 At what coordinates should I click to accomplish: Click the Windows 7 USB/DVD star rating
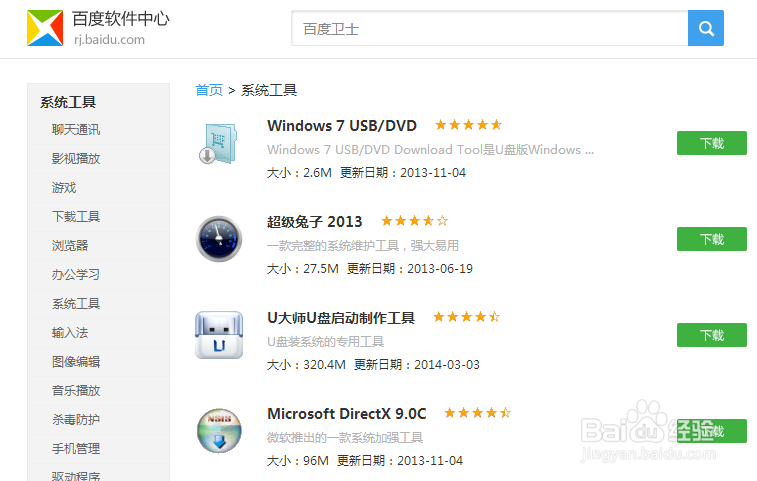click(x=468, y=125)
